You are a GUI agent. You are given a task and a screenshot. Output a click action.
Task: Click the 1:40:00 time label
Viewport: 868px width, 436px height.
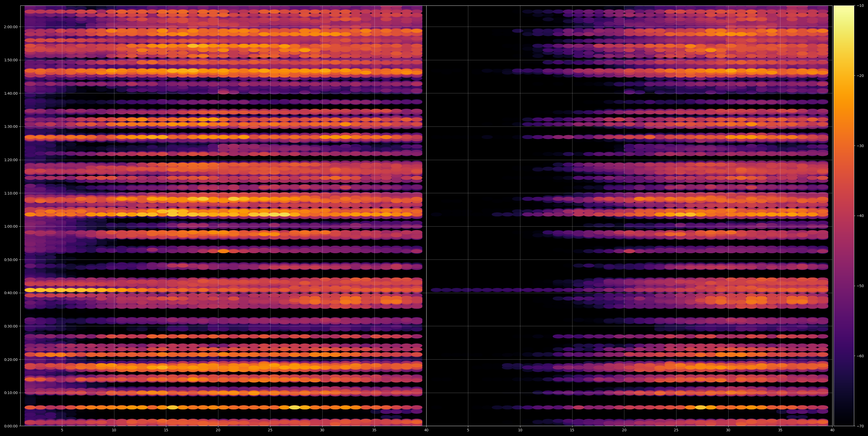11,93
